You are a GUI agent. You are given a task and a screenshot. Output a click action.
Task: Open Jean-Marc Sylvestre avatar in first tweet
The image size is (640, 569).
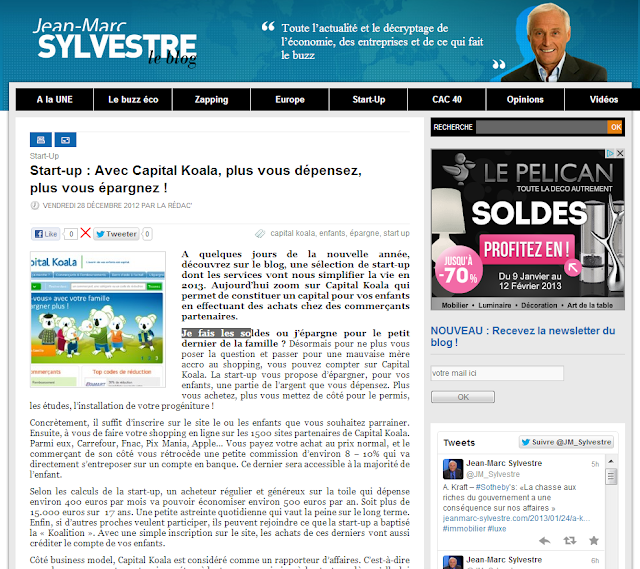pyautogui.click(x=453, y=469)
